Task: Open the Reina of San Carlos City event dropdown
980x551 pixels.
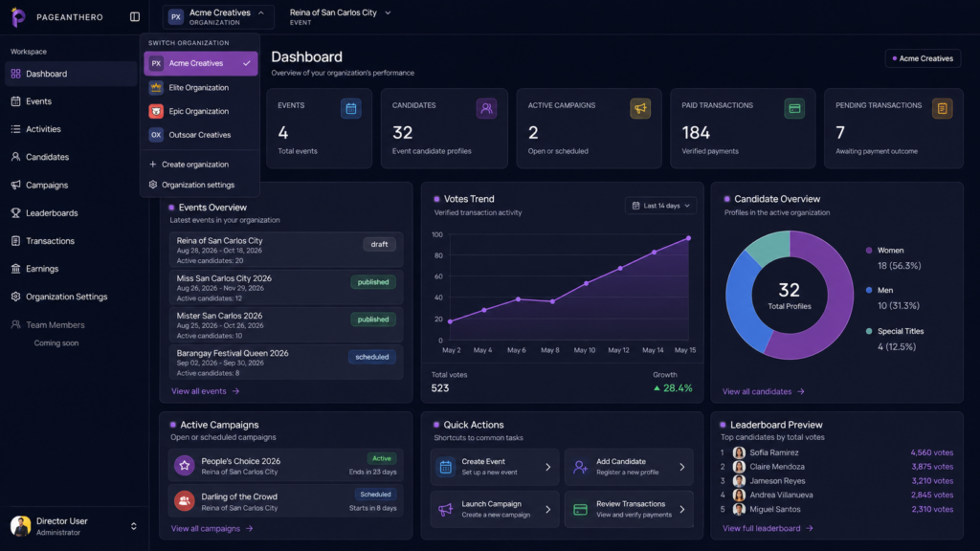Action: coord(341,17)
